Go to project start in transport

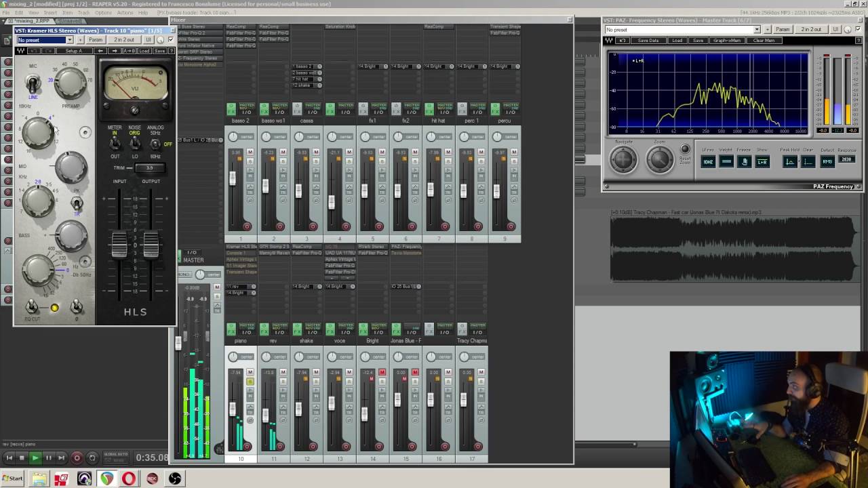coord(9,458)
